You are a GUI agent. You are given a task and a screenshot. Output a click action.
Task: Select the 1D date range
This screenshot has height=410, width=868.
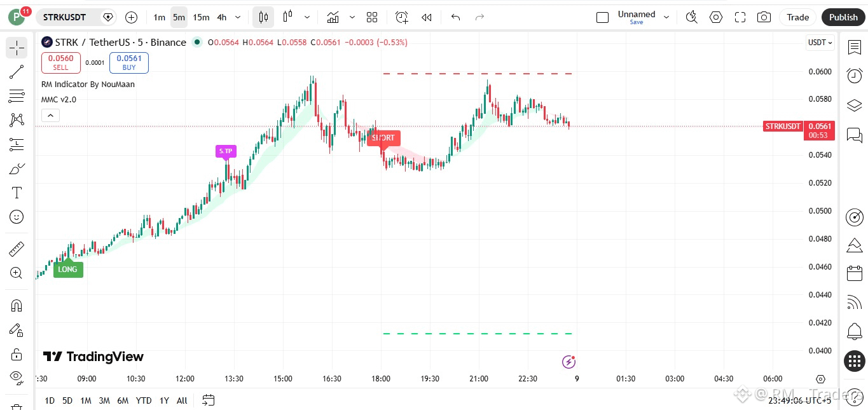click(50, 400)
